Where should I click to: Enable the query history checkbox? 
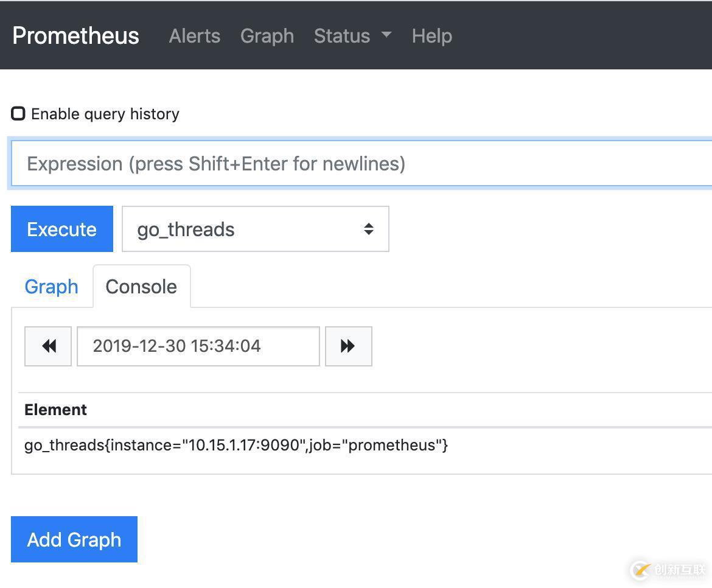(18, 114)
